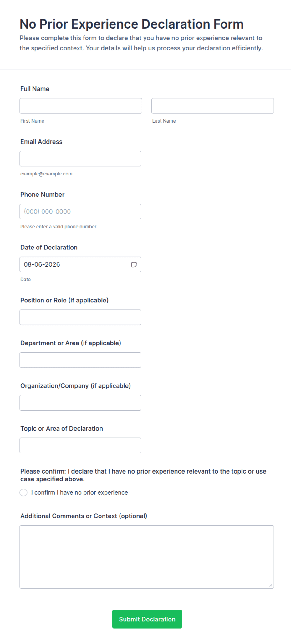
Task: Activate the Position or Role field
Action: [80, 317]
